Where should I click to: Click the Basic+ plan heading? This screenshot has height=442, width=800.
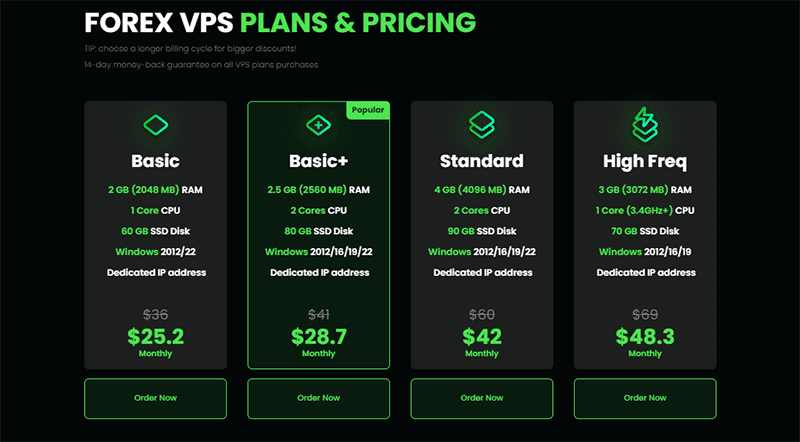coord(318,160)
